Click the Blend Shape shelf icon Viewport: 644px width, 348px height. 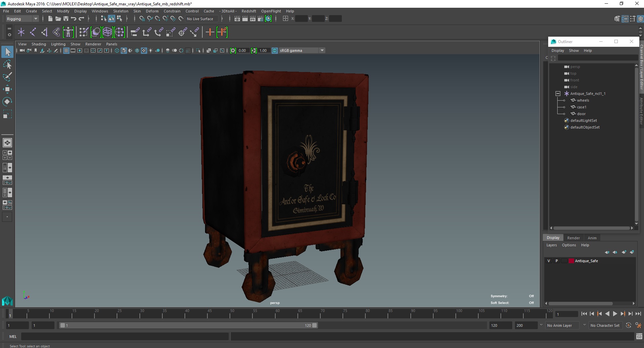(96, 32)
